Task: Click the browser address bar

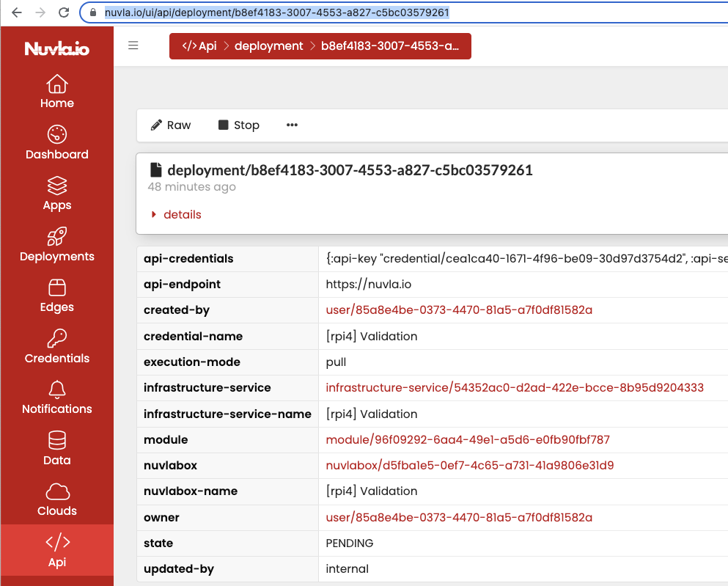Action: pos(293,12)
